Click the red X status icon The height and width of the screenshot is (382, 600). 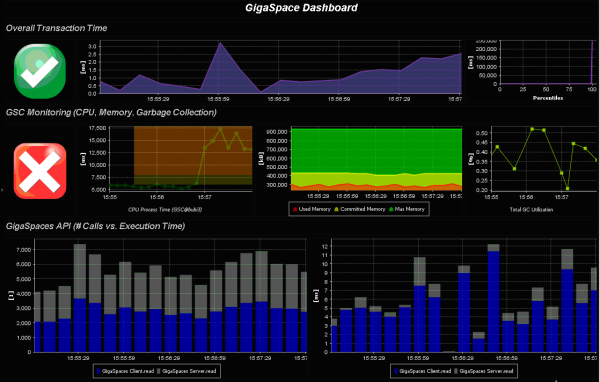[40, 171]
